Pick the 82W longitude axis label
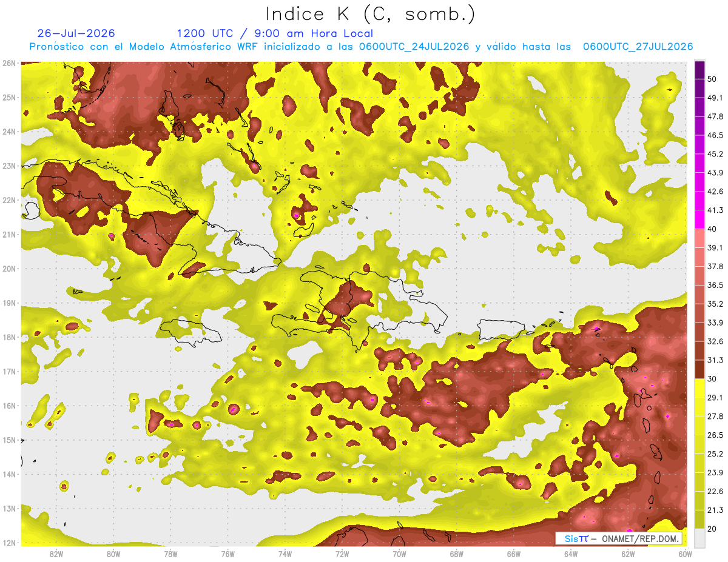This screenshot has height=562, width=728. point(56,554)
